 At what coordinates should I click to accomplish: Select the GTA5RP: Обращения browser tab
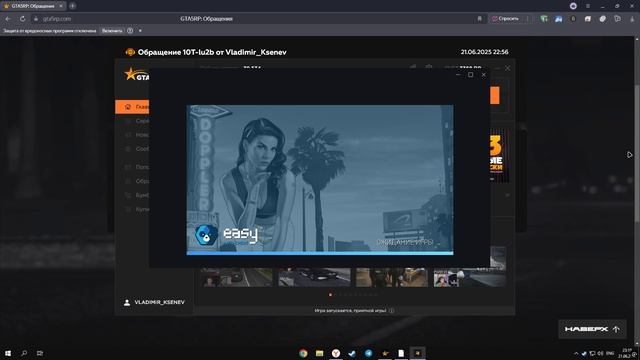point(33,6)
